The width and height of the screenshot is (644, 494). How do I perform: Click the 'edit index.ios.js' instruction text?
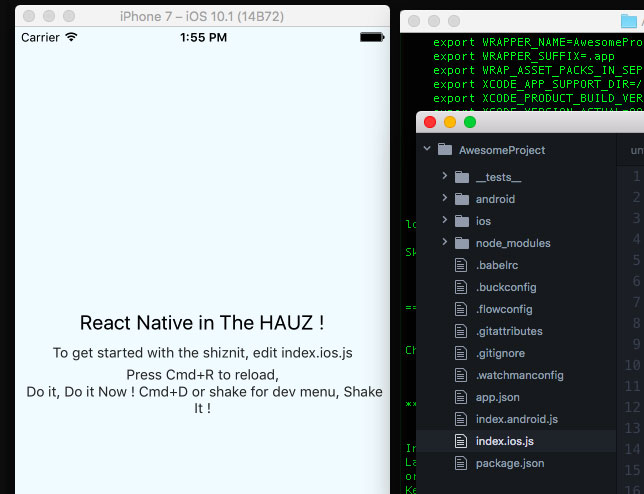[303, 353]
